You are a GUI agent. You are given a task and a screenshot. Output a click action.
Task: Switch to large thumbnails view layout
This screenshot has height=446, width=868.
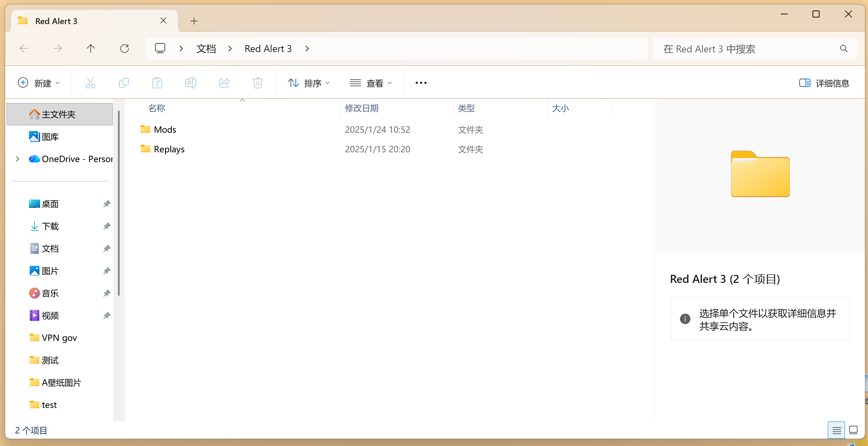point(853,430)
